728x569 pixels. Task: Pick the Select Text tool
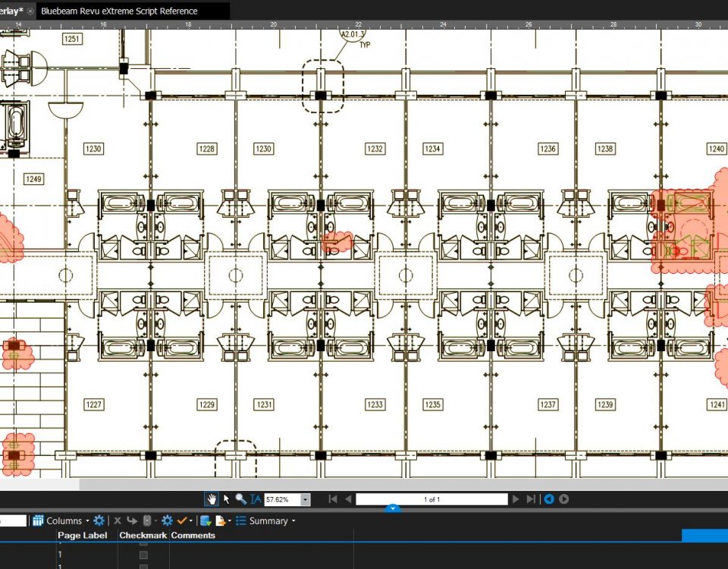click(x=256, y=499)
